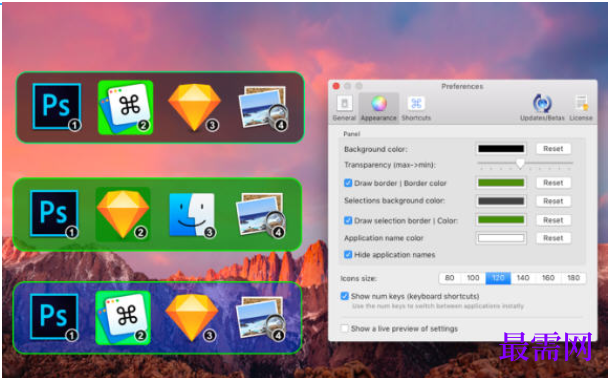
Task: Select Command-Tab app icon in blue bottom panel
Action: point(123,318)
